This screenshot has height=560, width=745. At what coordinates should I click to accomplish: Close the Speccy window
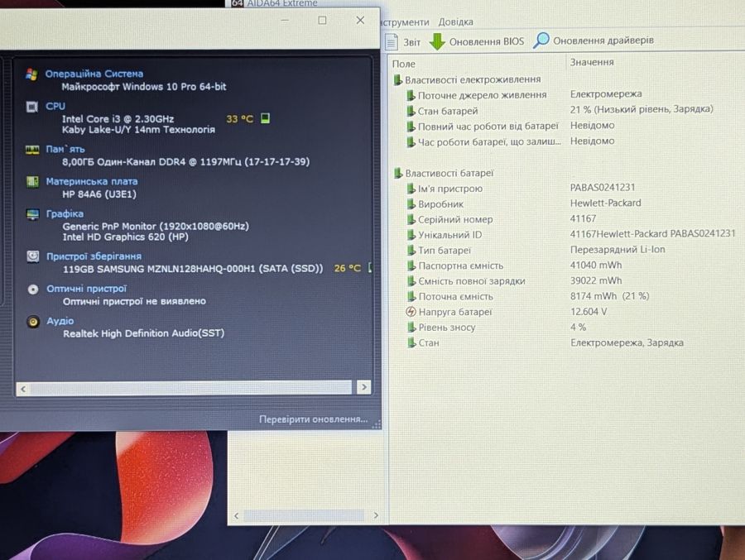tap(360, 21)
